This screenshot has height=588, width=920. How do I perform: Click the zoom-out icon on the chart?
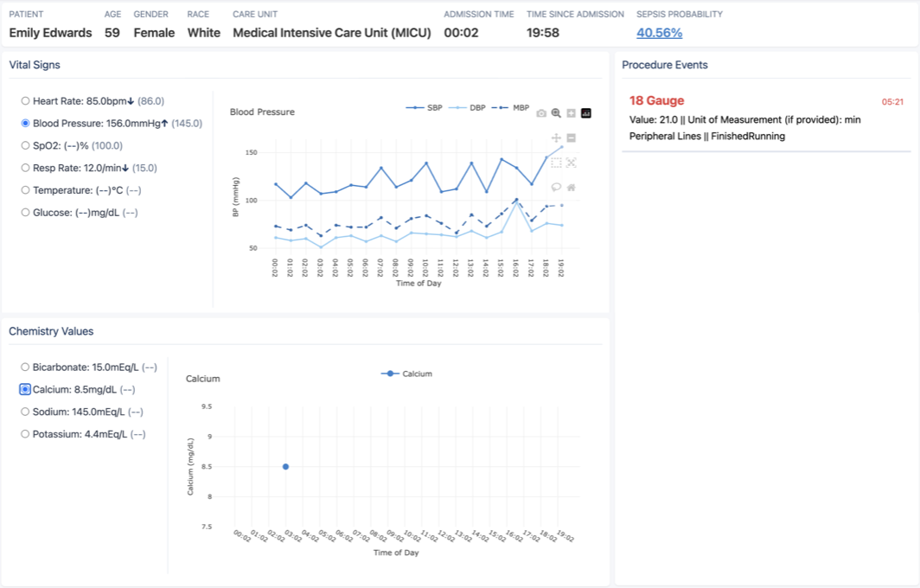571,137
